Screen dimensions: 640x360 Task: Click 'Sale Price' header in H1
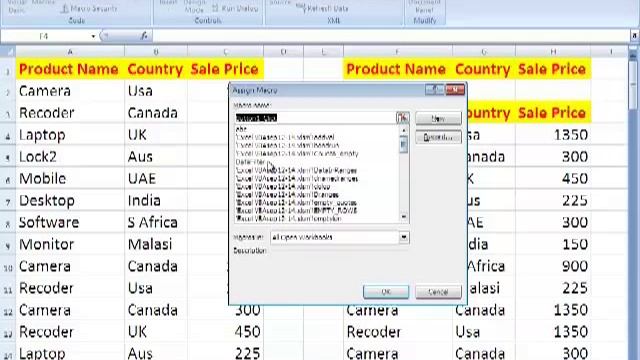pos(552,69)
